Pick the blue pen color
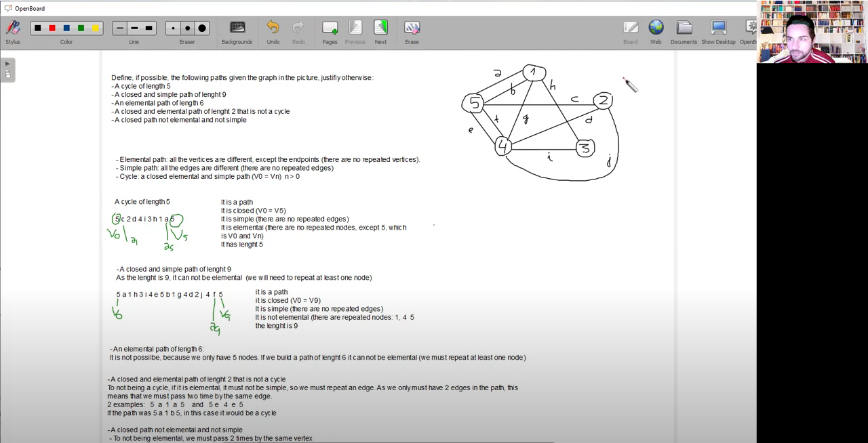 pos(66,28)
